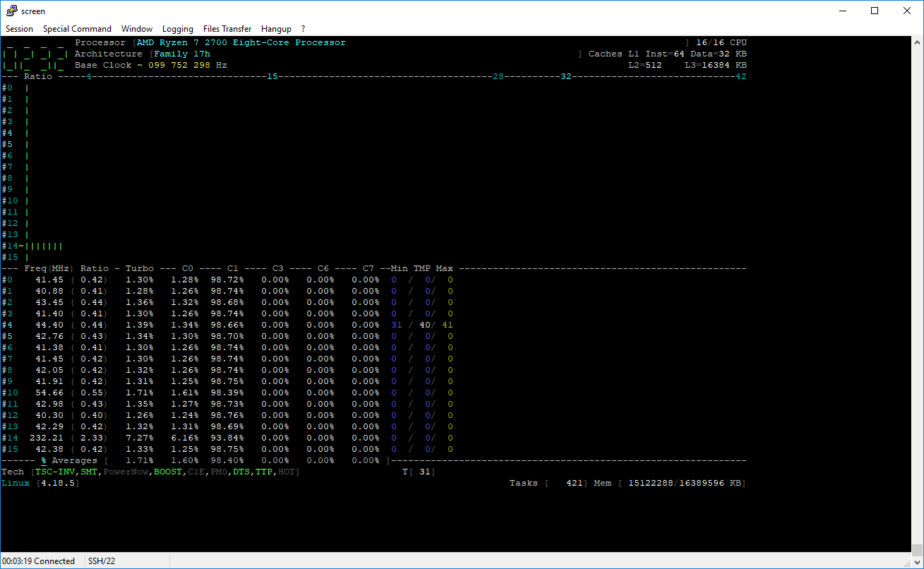Click the 93.84% C1 value for core 14
The height and width of the screenshot is (569, 924).
(x=227, y=438)
